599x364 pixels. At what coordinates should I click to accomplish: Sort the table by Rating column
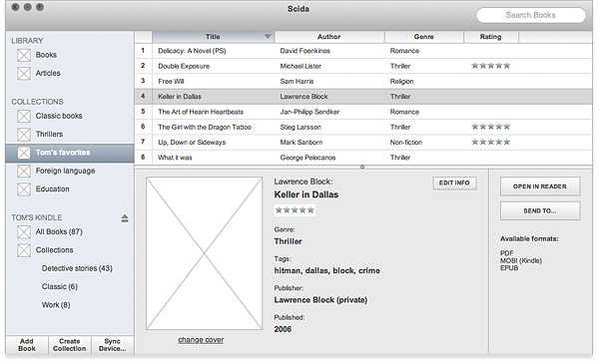coord(490,37)
